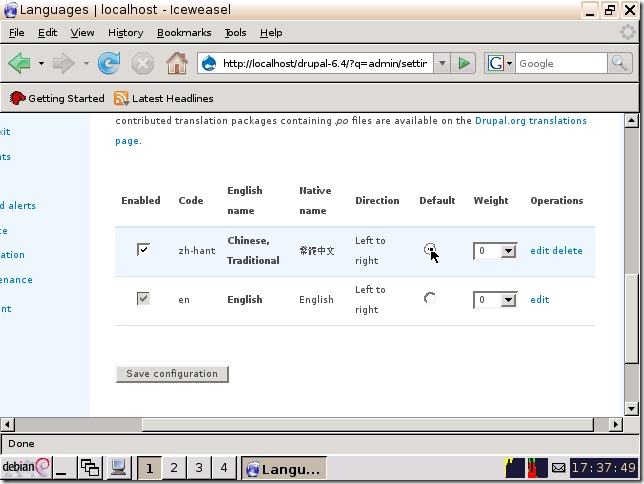Screen dimensions: 644x484
Task: Click the taskbar clock 17:37:49
Action: 604,468
